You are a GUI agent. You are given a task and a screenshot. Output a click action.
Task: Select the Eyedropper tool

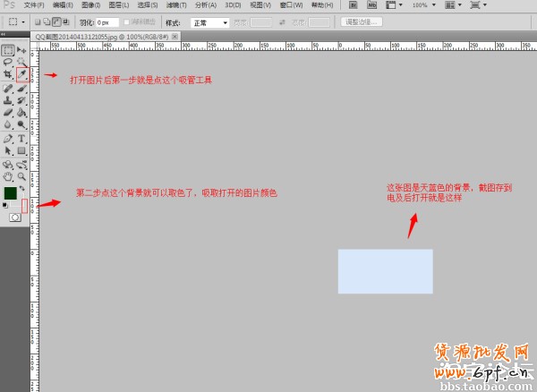21,75
